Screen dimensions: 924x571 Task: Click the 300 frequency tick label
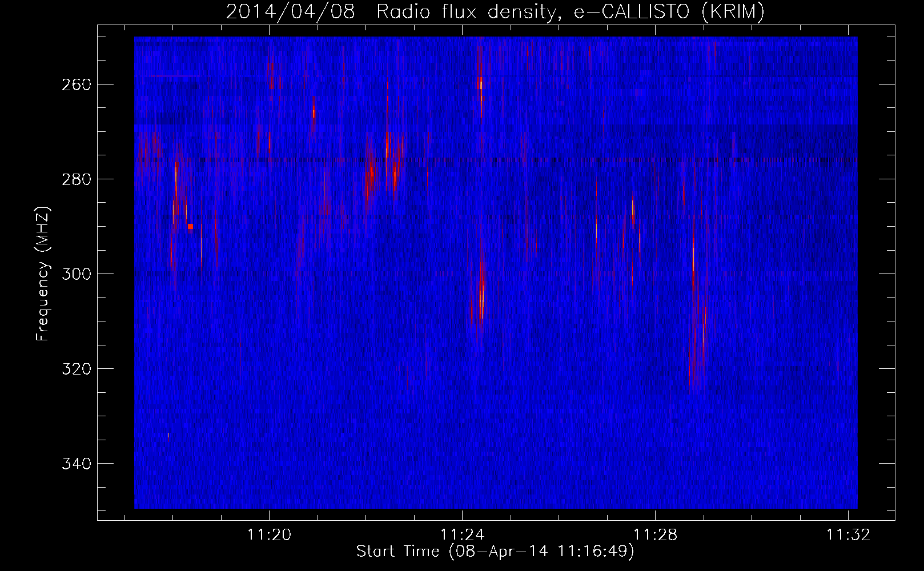coord(76,274)
